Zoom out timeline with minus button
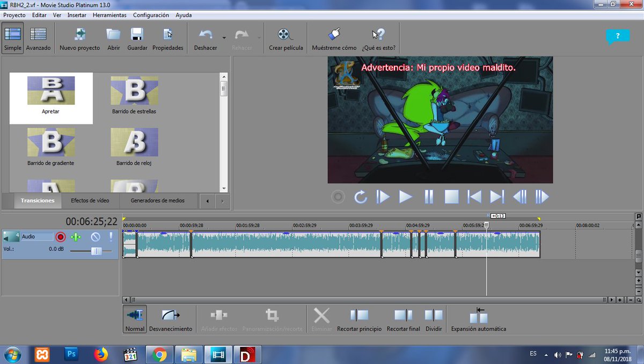 [x=631, y=300]
